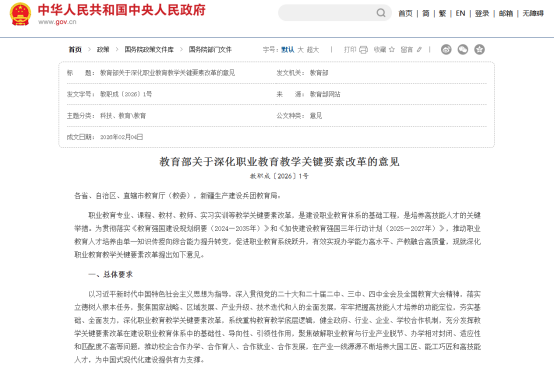Click the www.gov.cn address text
Viewport: 554px width, 372px height.
pyautogui.click(x=57, y=22)
